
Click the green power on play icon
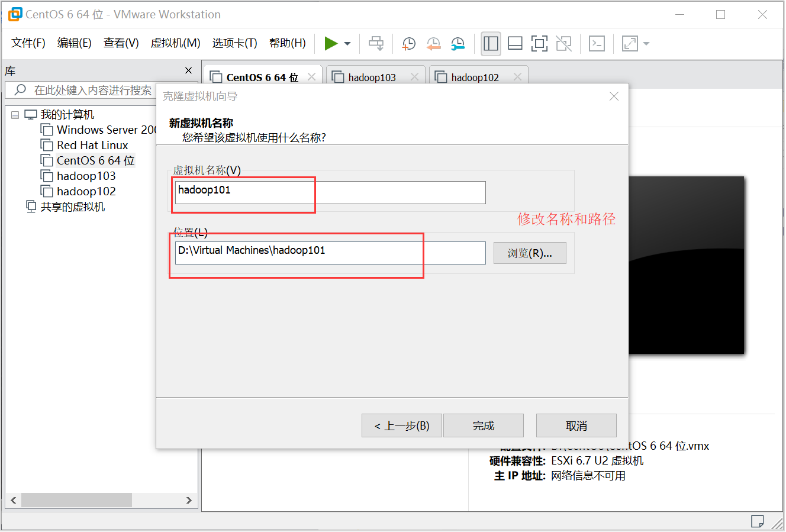331,43
